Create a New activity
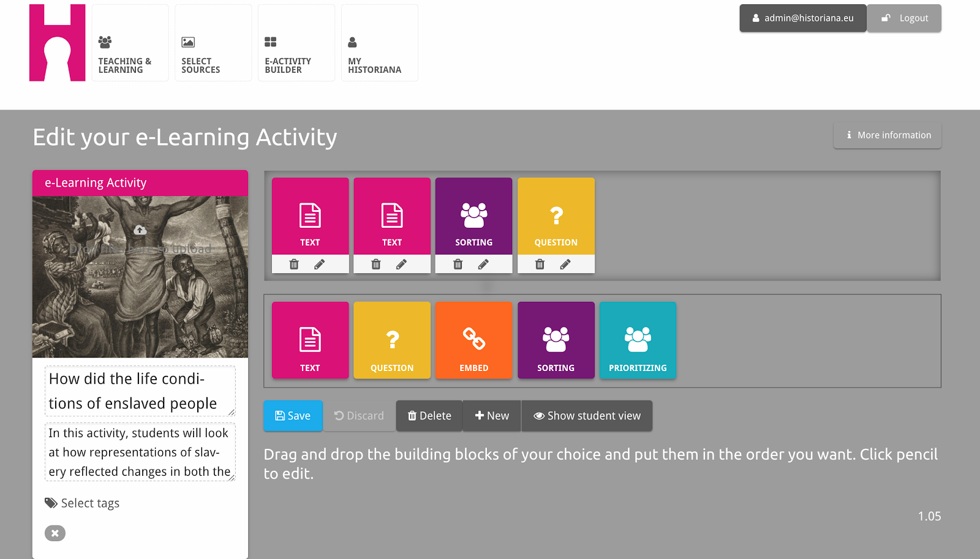 click(492, 416)
